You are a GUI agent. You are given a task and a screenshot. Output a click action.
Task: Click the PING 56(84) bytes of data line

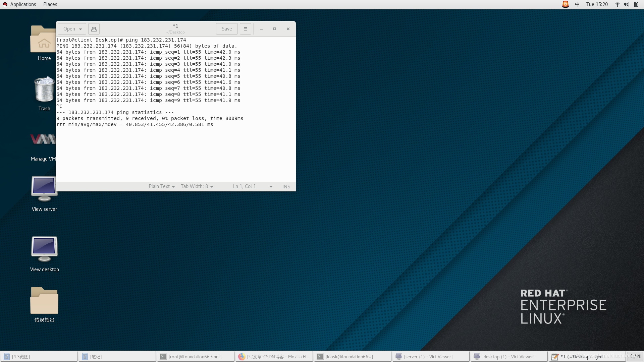(147, 46)
